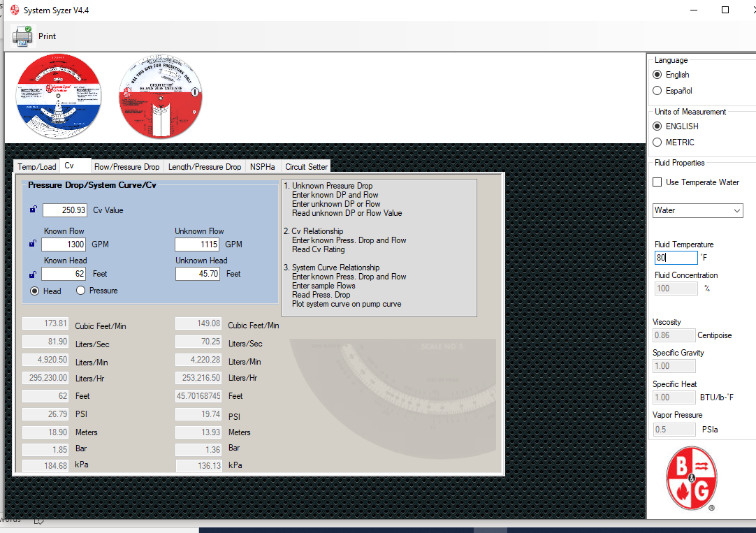Go to the Length/Pressure Drop tab
The width and height of the screenshot is (756, 533).
click(205, 167)
